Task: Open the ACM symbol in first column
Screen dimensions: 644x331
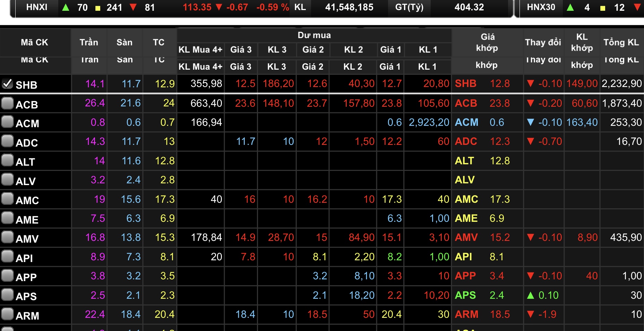Action: [x=27, y=123]
